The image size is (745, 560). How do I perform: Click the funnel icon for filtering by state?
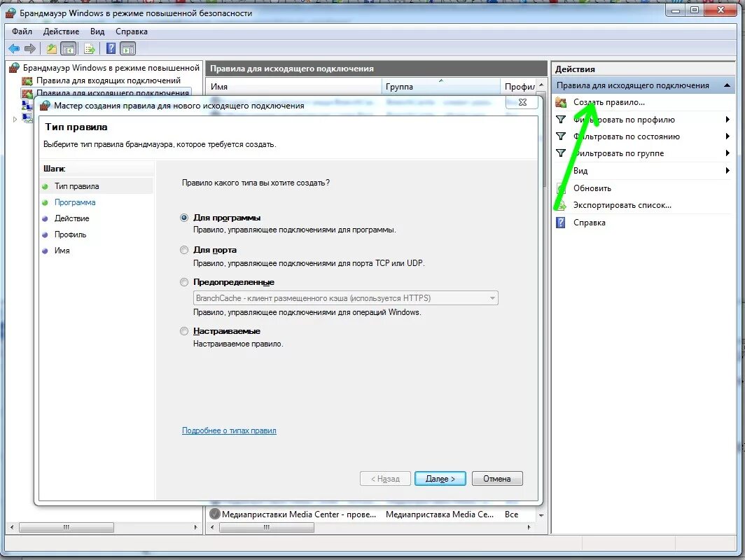(561, 136)
